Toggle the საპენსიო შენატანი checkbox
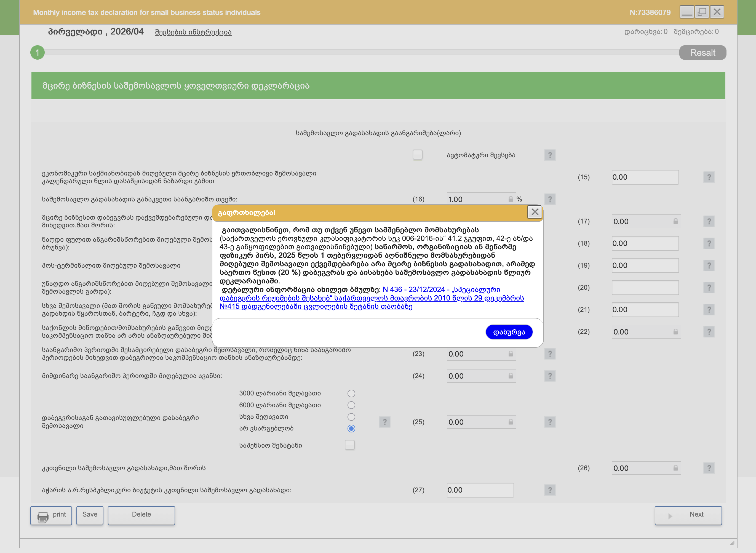Viewport: 756px width, 553px height. point(349,445)
